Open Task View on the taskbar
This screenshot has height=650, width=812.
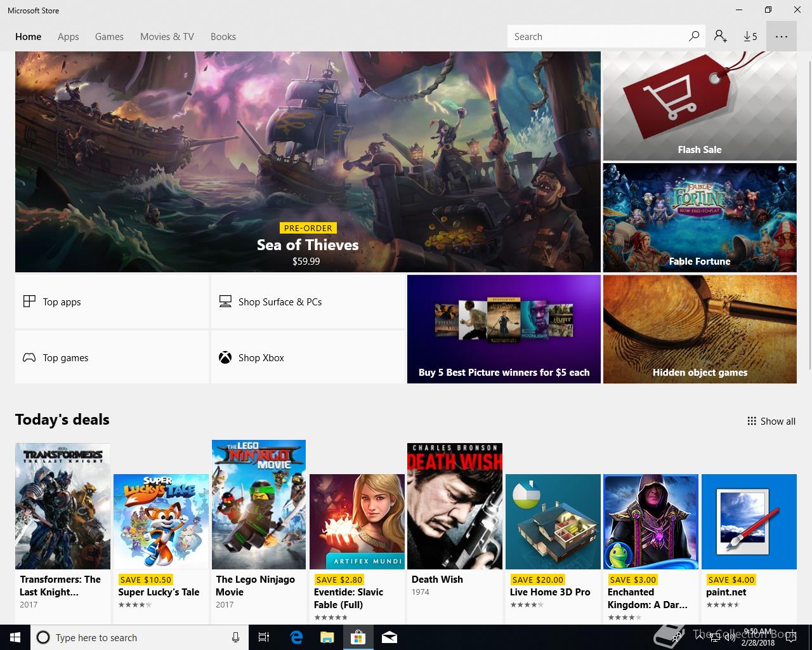[264, 637]
